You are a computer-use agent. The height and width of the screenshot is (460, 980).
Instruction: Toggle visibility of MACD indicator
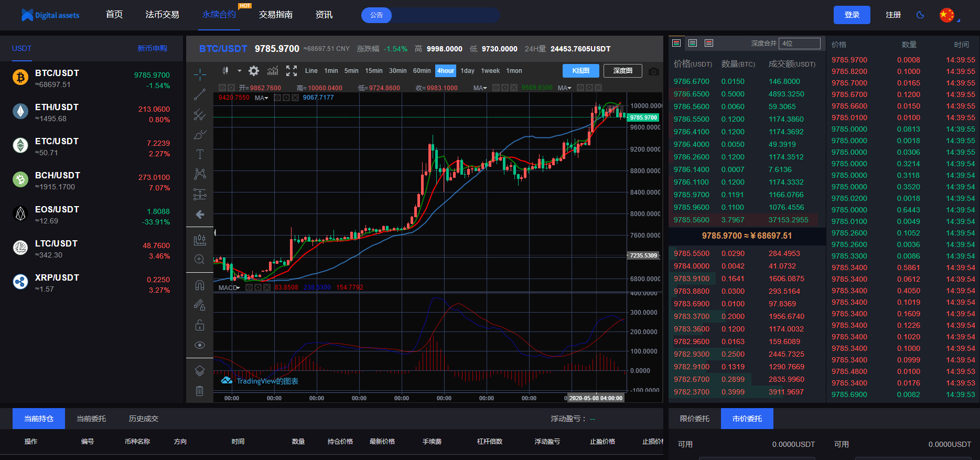tap(249, 287)
